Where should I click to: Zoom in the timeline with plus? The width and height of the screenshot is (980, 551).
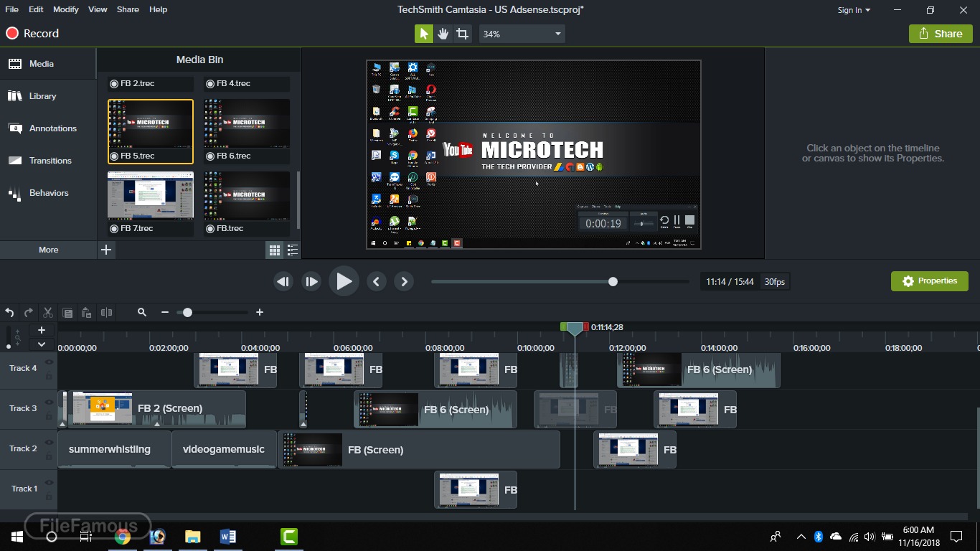pos(260,312)
